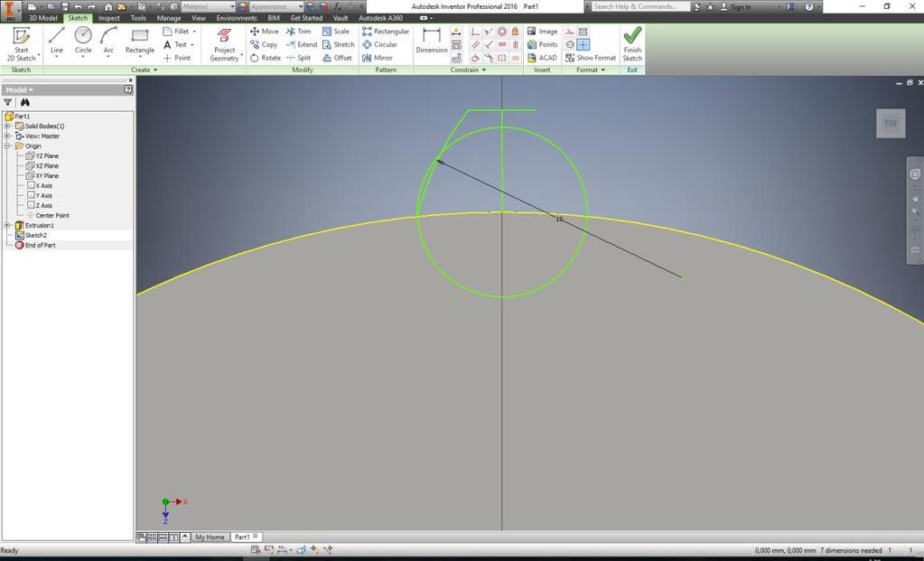The width and height of the screenshot is (924, 561).
Task: Activate the Trim tool
Action: (x=298, y=32)
